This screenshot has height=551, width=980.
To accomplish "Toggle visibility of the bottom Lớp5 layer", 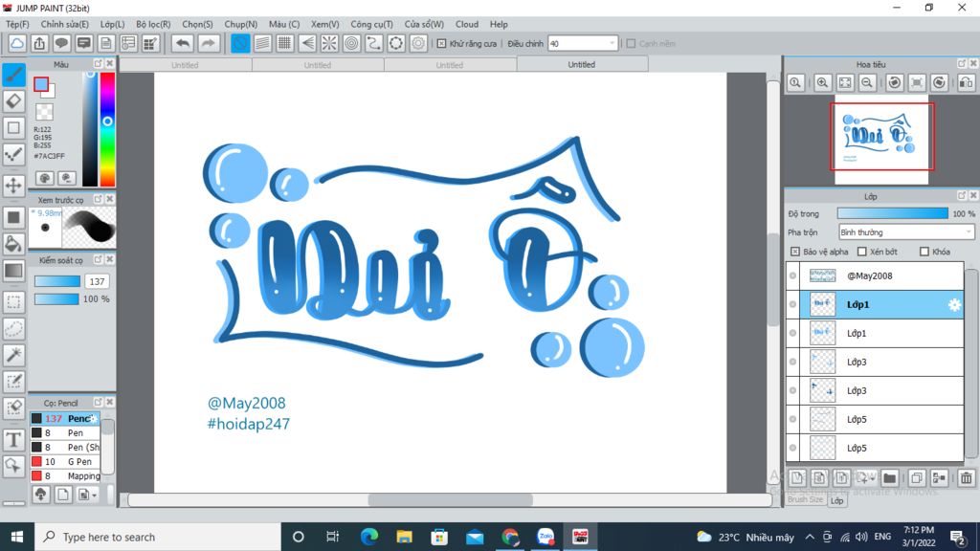I will [793, 448].
